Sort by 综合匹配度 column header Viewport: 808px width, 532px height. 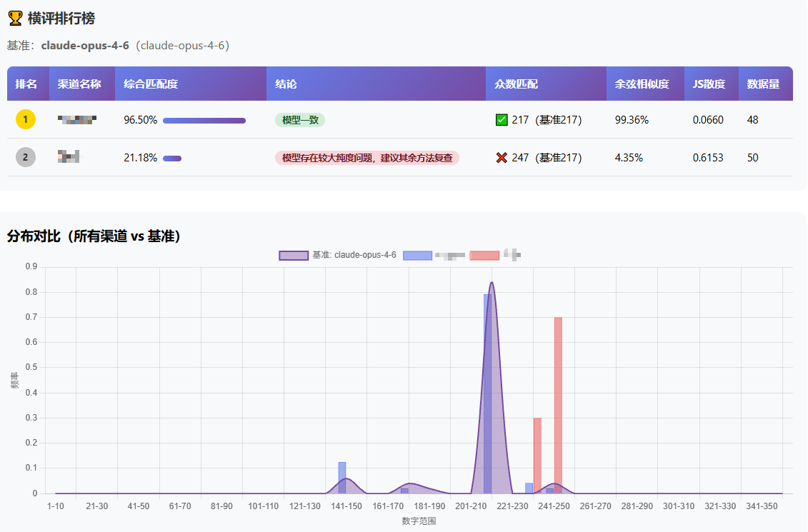coord(191,84)
